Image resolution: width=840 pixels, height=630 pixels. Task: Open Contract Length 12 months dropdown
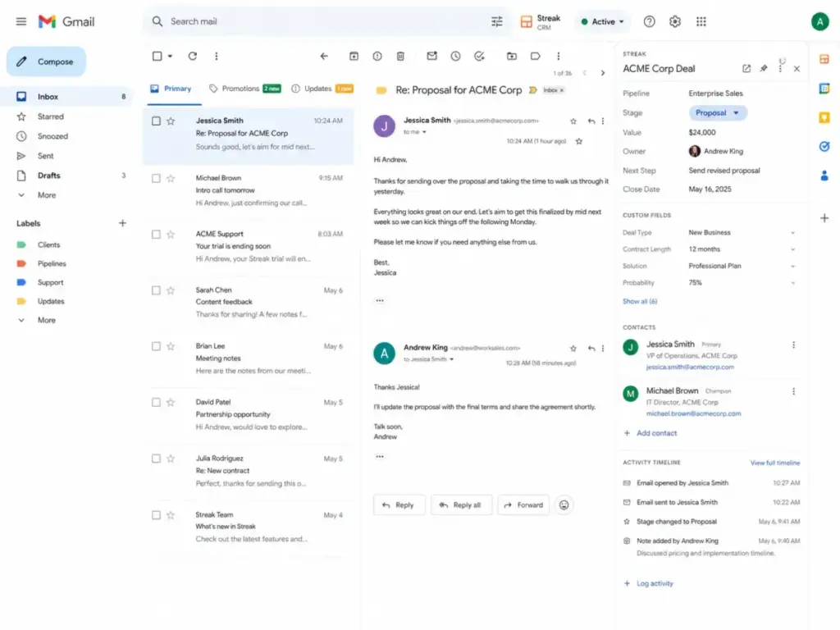coord(793,249)
